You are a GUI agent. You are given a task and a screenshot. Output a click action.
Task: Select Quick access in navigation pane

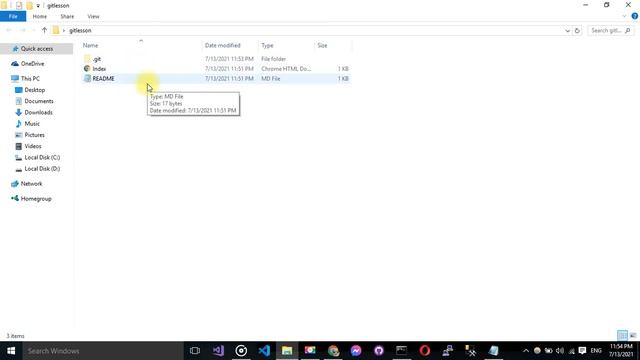pyautogui.click(x=37, y=49)
